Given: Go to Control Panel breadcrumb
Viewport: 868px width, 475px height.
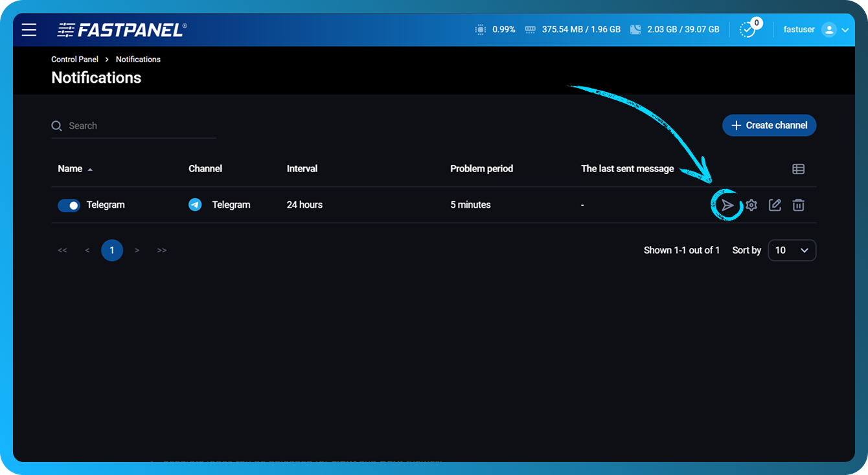Looking at the screenshot, I should tap(74, 60).
